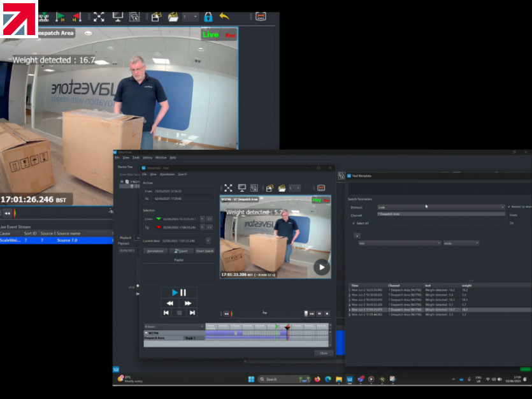532x399 pixels.
Task: Click region select icon in Find window toolbar
Action: 254,188
